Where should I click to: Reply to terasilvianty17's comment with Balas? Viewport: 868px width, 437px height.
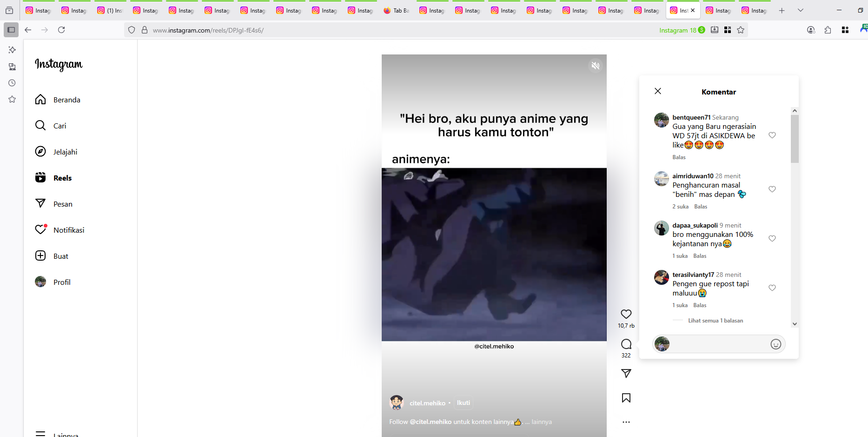pos(700,305)
